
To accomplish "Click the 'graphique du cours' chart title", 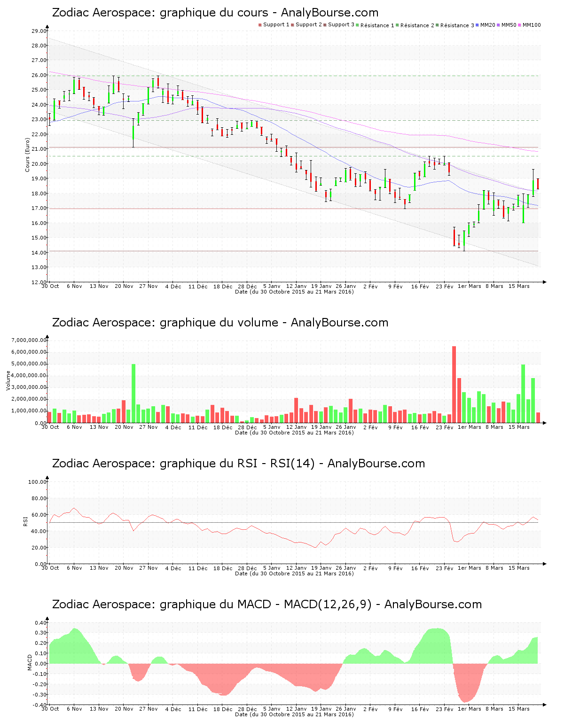I will point(215,13).
